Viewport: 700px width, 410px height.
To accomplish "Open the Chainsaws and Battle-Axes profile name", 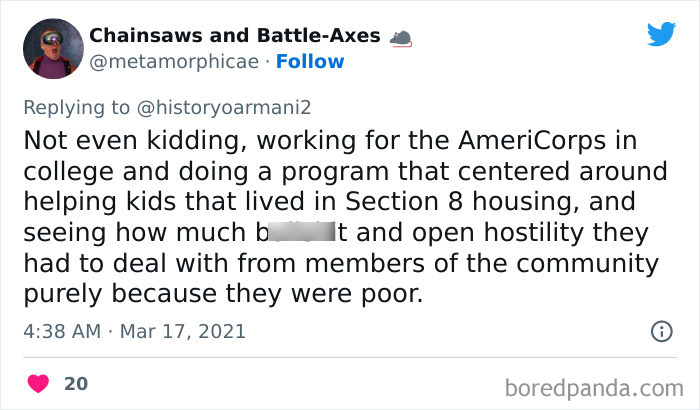I will 235,36.
